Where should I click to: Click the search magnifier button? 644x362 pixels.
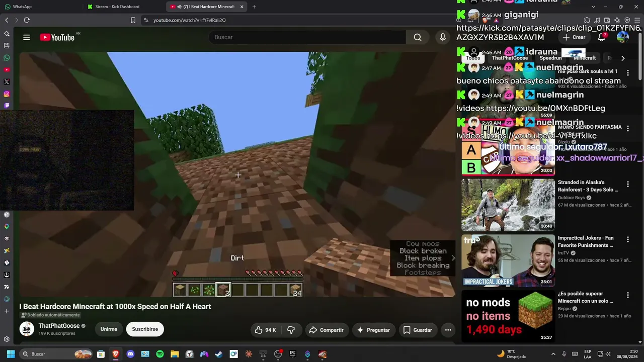coord(418,37)
